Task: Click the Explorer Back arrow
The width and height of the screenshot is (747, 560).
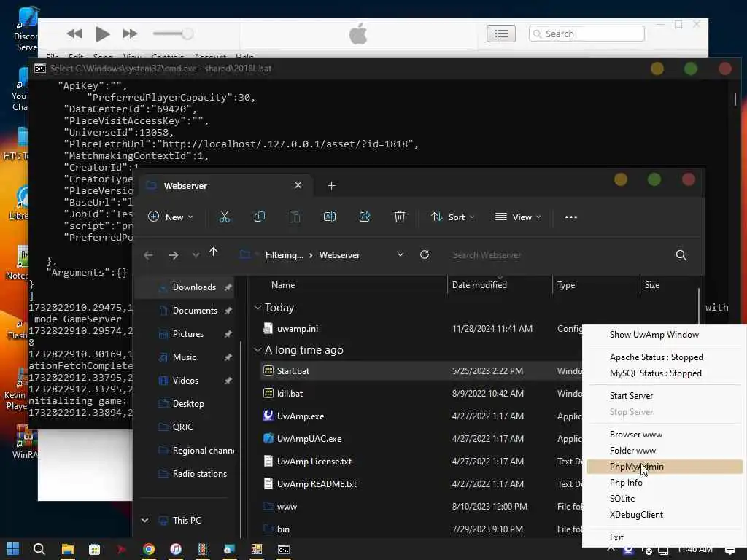Action: [148, 255]
